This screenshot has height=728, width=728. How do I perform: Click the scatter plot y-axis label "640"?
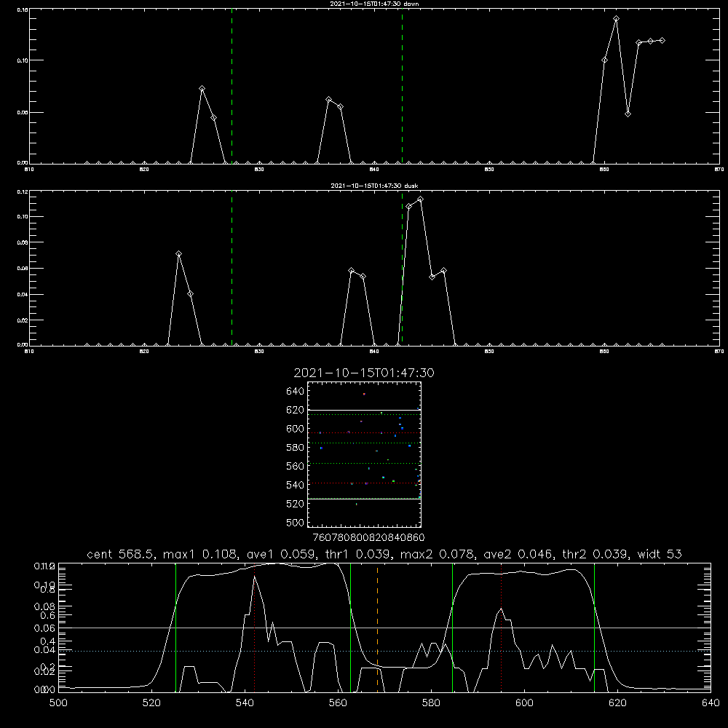click(x=295, y=392)
